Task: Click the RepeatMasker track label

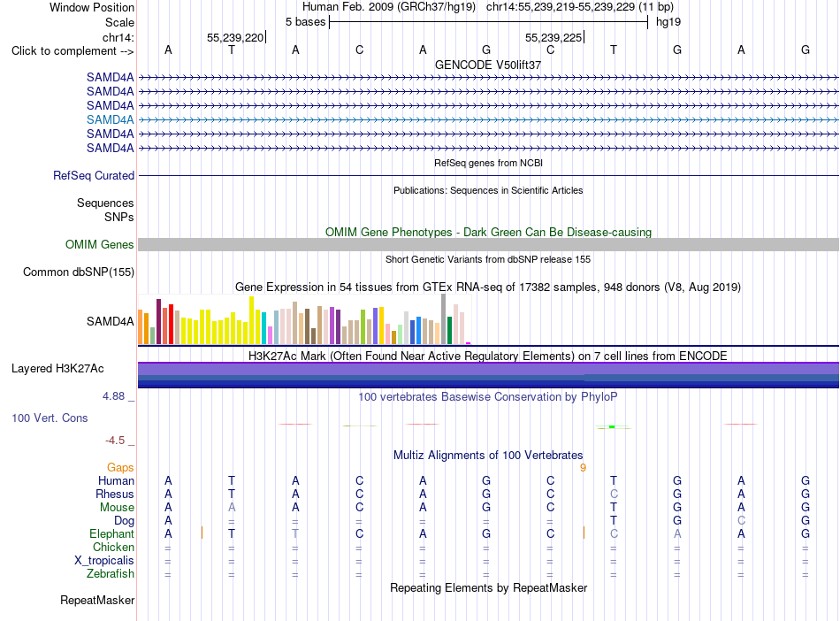Action: pyautogui.click(x=97, y=600)
